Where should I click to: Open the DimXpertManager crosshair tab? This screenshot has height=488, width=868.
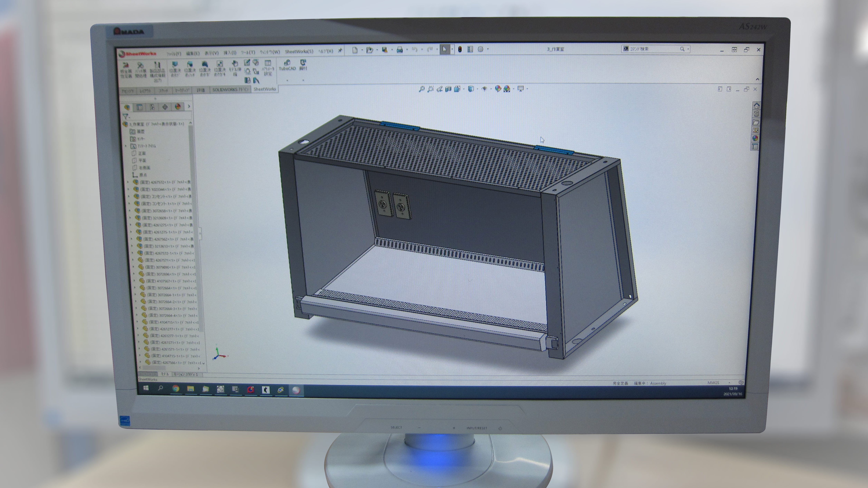pyautogui.click(x=165, y=107)
